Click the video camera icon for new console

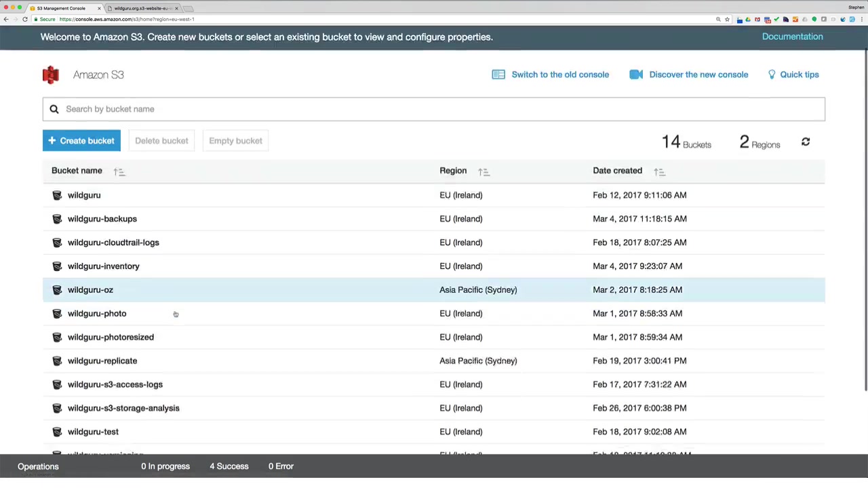[x=636, y=75]
